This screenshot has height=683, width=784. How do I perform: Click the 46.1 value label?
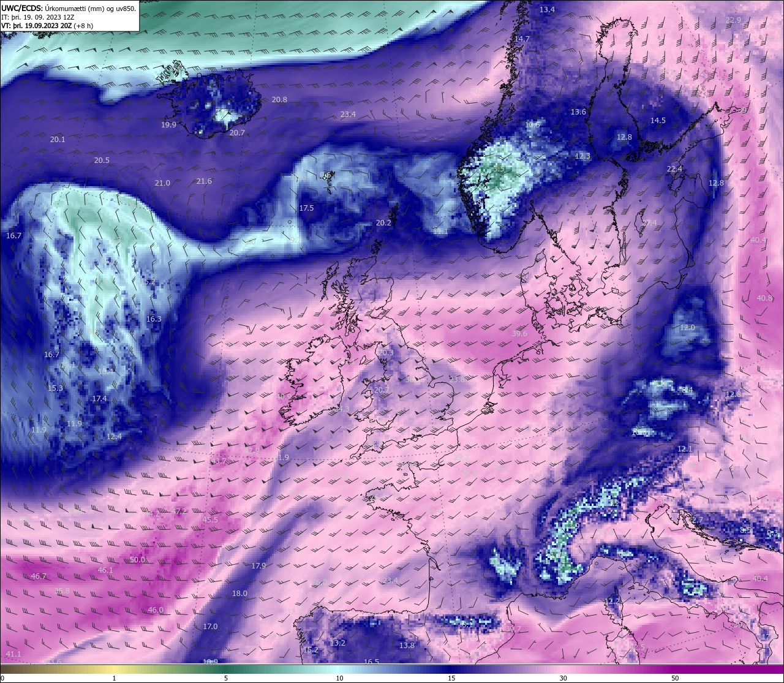point(105,570)
